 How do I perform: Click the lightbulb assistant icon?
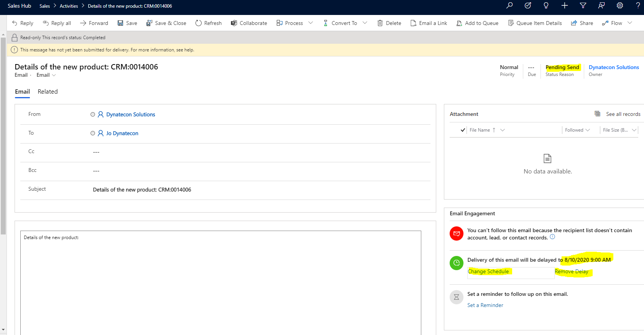tap(546, 5)
